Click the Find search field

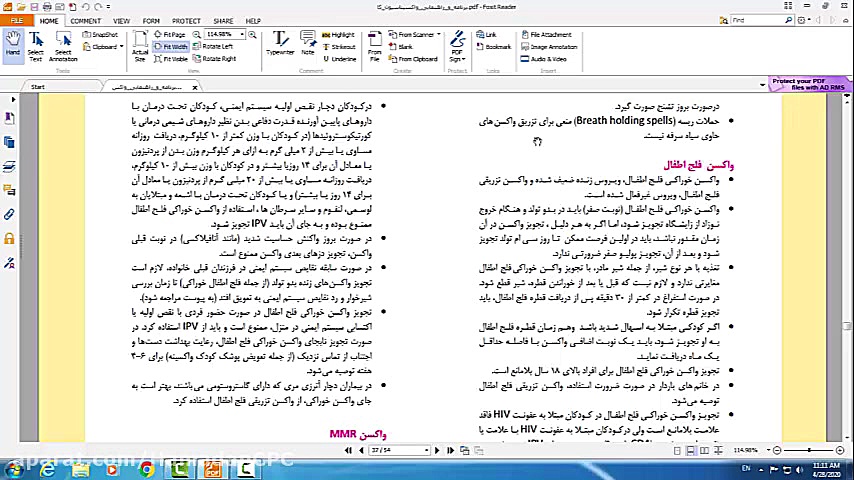click(757, 20)
